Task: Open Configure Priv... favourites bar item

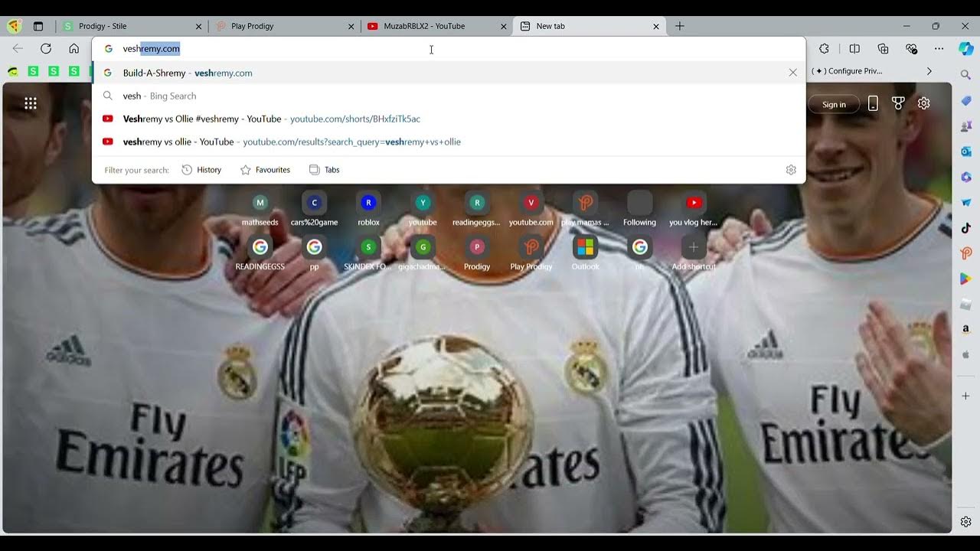Action: click(x=848, y=71)
